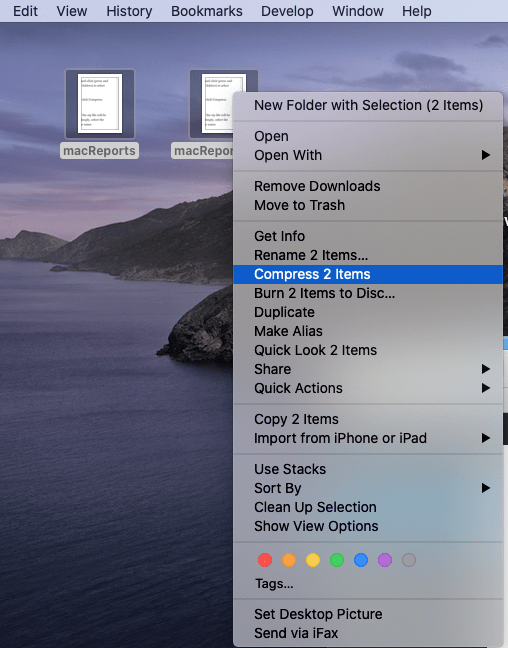Open the View menu
508x648 pixels.
tap(72, 11)
